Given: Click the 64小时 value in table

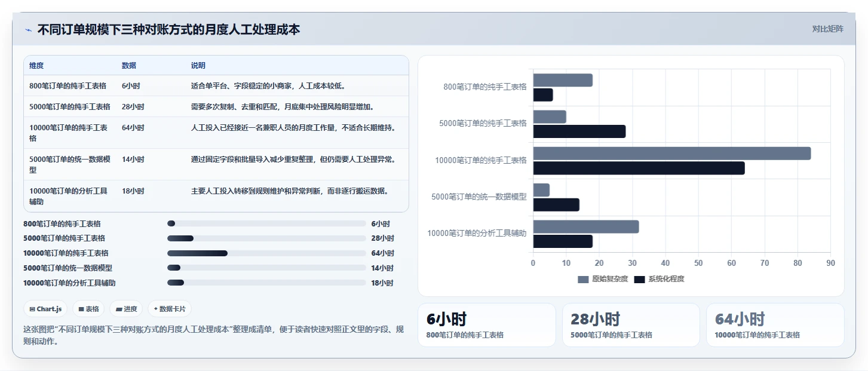Looking at the screenshot, I should point(133,128).
